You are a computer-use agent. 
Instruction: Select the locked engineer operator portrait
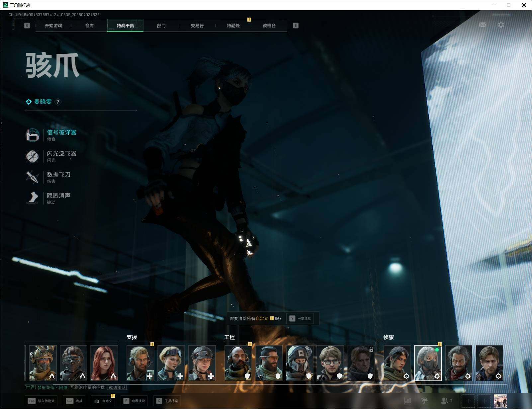pyautogui.click(x=361, y=363)
